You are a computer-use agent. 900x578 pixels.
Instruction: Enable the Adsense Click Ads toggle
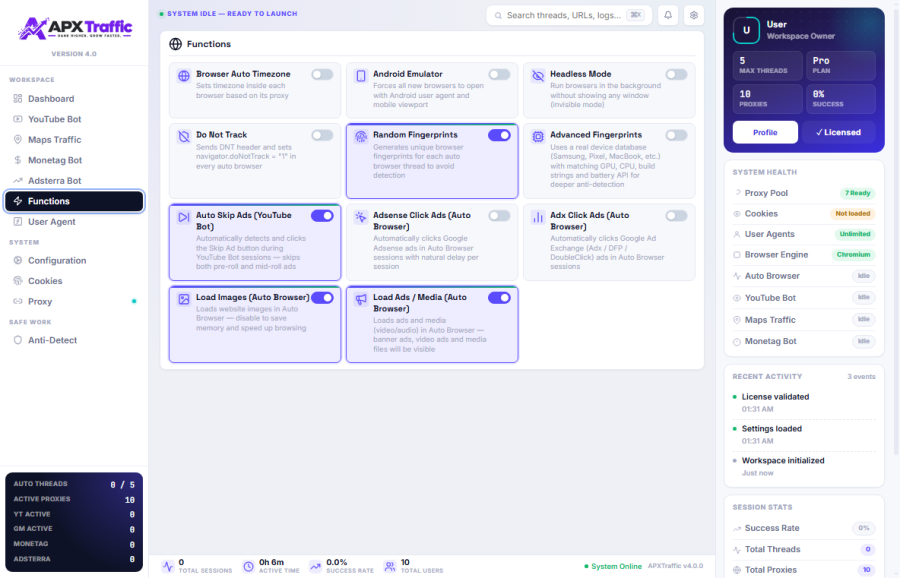[499, 216]
